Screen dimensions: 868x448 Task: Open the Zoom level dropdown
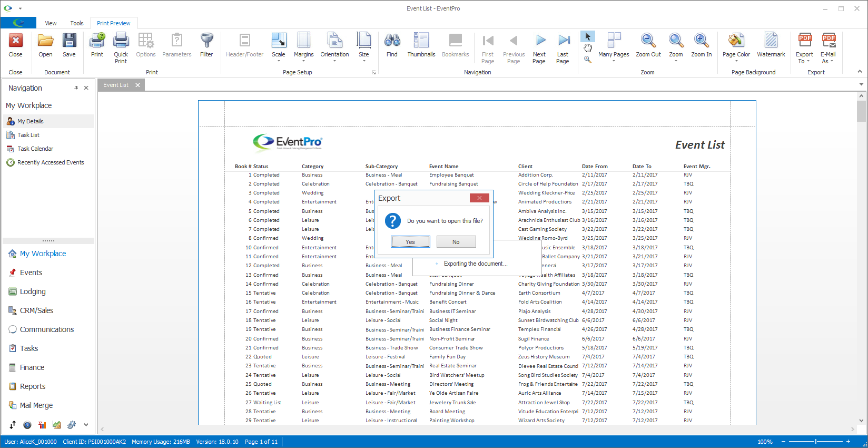676,47
